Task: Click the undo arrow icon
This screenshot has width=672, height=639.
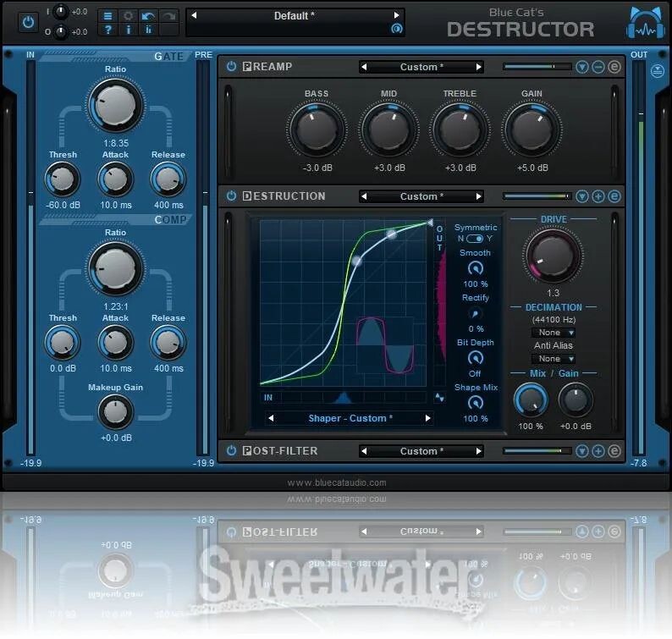Action: [148, 16]
